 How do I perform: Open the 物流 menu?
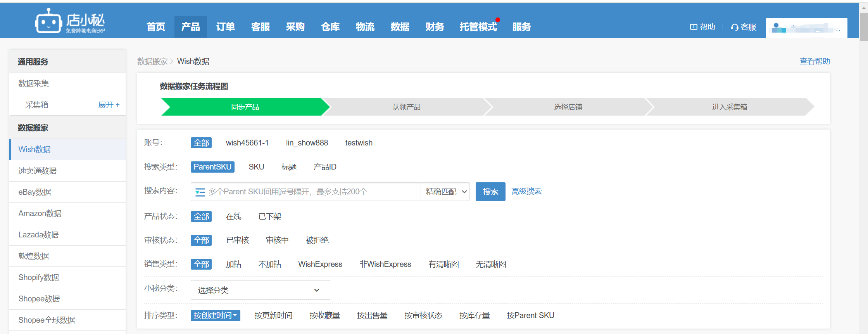[x=365, y=27]
